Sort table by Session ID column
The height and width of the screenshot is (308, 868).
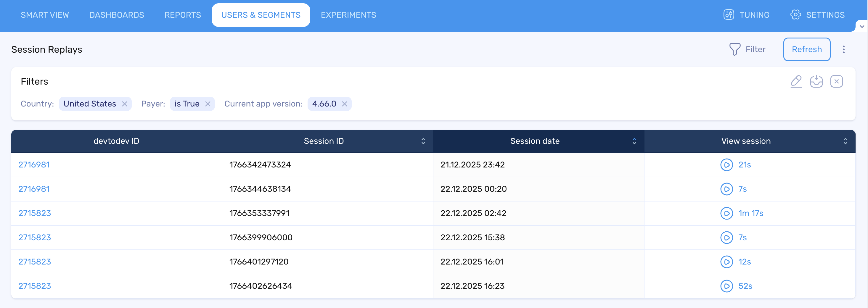pos(423,141)
